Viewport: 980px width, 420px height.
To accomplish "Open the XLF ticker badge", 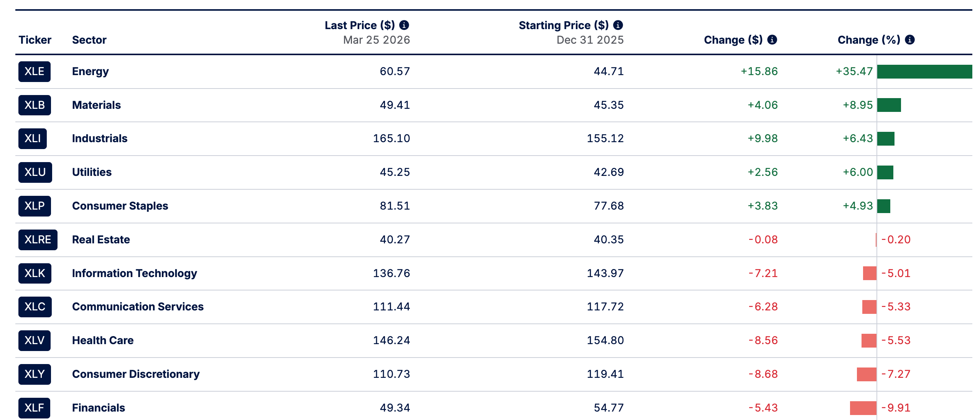I will pyautogui.click(x=34, y=408).
